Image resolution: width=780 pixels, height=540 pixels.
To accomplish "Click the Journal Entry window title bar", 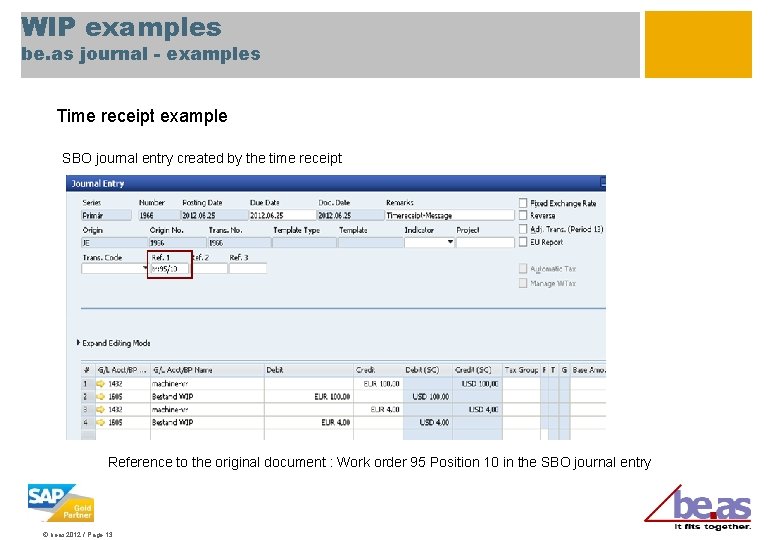I will (x=336, y=183).
